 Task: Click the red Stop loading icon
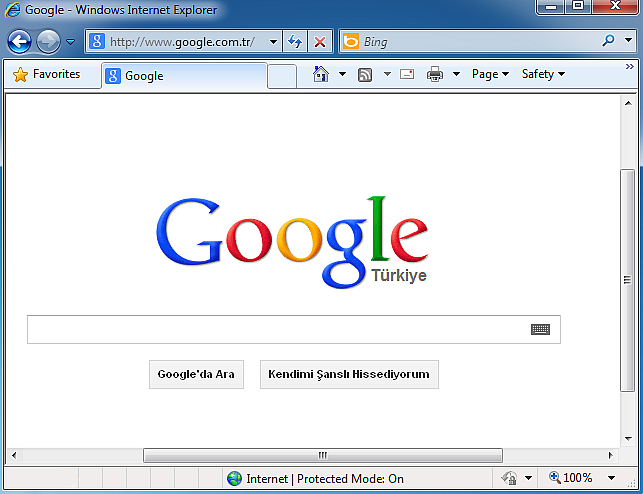coord(319,42)
